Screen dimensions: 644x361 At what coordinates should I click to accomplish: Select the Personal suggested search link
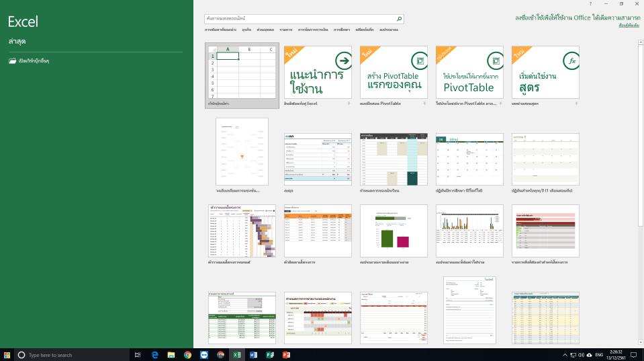click(x=265, y=30)
